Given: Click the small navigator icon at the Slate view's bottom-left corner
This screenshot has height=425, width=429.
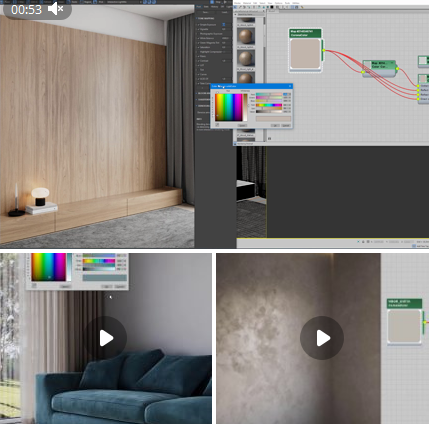Looking at the screenshot, I should click(269, 138).
